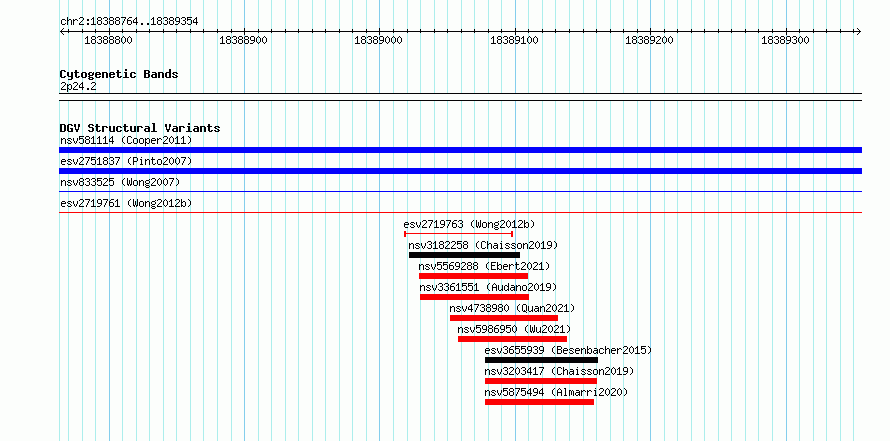
Task: Click the DGV Structural Variants track title
Action: [x=140, y=128]
